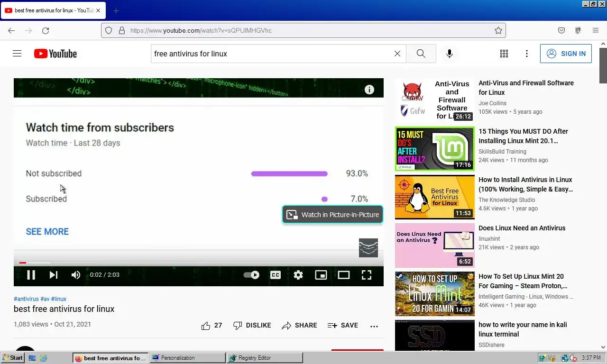Toggle closed captions in player
The width and height of the screenshot is (607, 364).
click(x=276, y=275)
